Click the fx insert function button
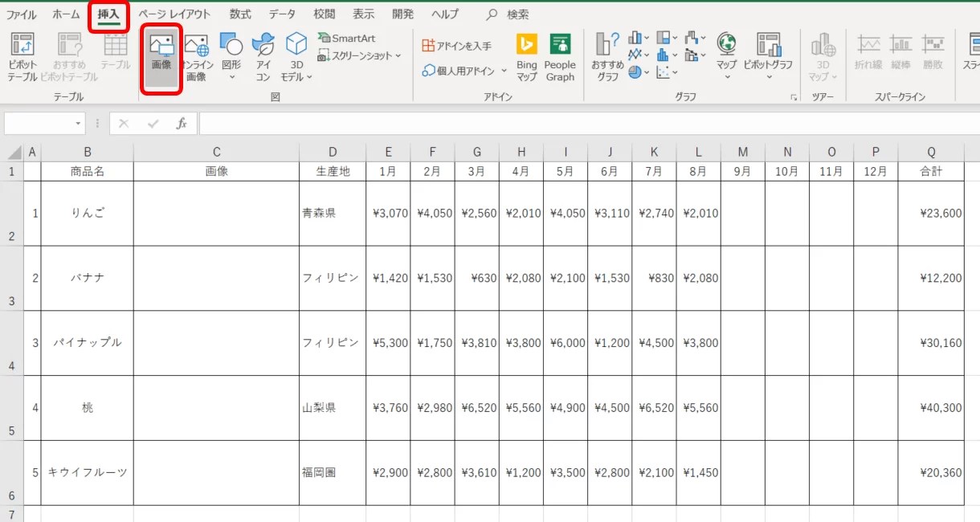980x522 pixels. [182, 124]
